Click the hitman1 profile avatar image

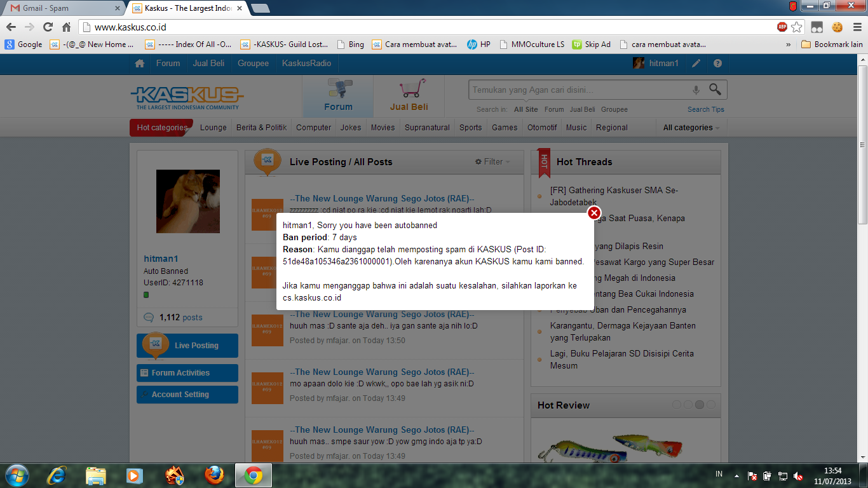tap(188, 201)
